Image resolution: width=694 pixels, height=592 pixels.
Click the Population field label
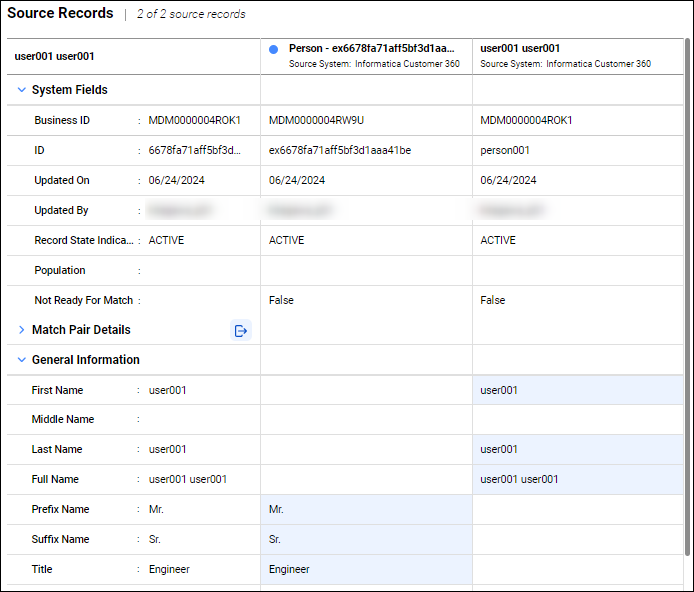(60, 270)
